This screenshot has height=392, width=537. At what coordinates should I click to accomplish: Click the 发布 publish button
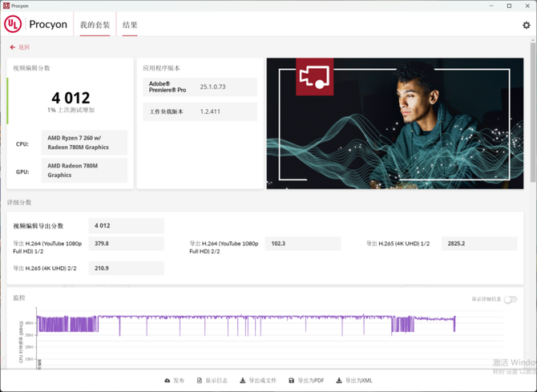[x=179, y=381]
